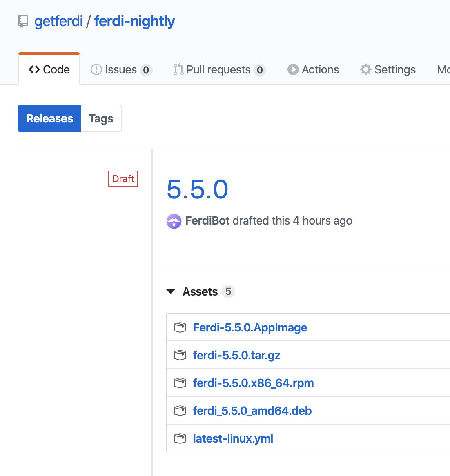Download ferdi-5.5.0.x86_64.rpm asset
Image resolution: width=450 pixels, height=476 pixels.
(253, 383)
